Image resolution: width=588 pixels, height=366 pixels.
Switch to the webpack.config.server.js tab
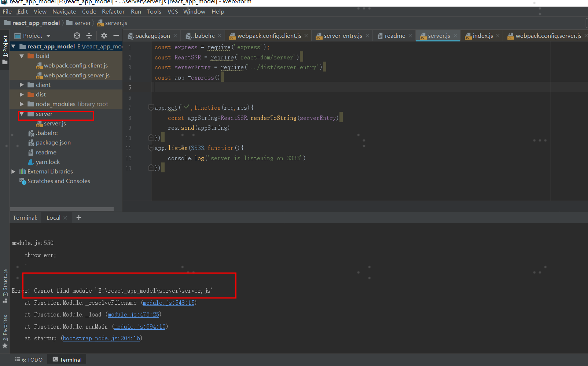[545, 36]
